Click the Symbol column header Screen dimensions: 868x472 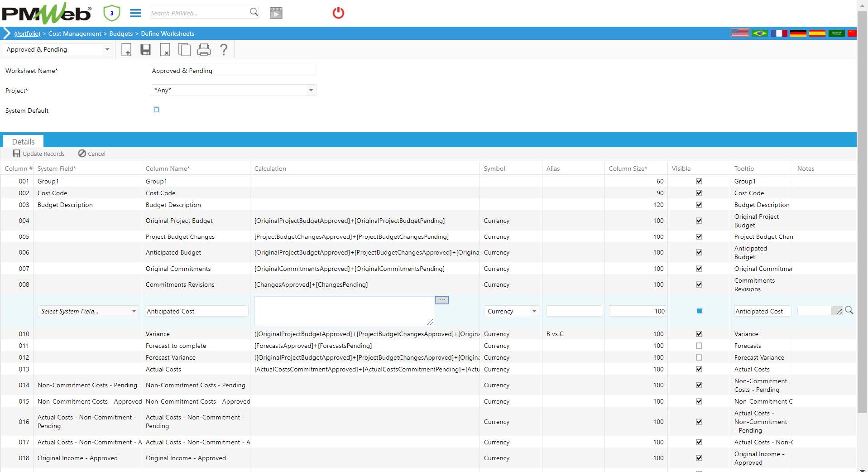tap(494, 169)
